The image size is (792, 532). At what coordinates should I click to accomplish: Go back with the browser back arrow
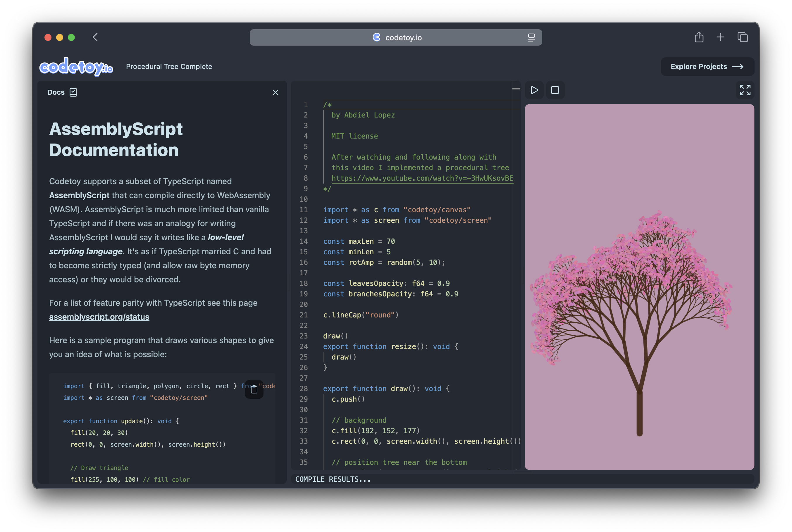pyautogui.click(x=95, y=37)
